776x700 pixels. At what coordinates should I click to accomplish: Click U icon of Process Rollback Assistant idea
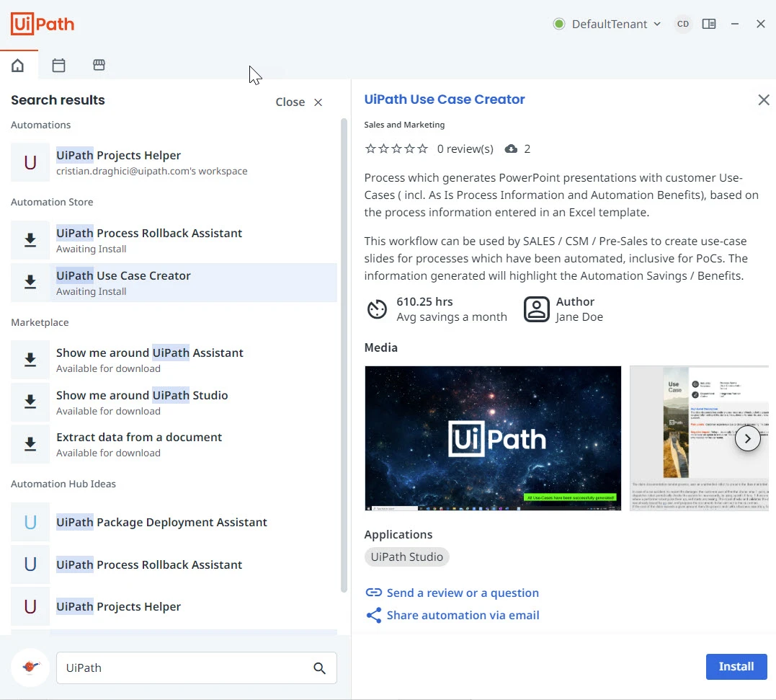pyautogui.click(x=30, y=564)
